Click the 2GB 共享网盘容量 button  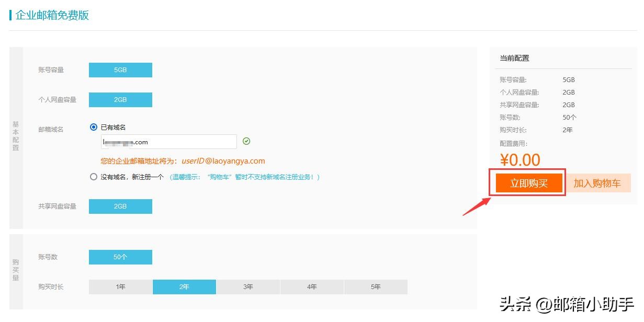click(120, 206)
